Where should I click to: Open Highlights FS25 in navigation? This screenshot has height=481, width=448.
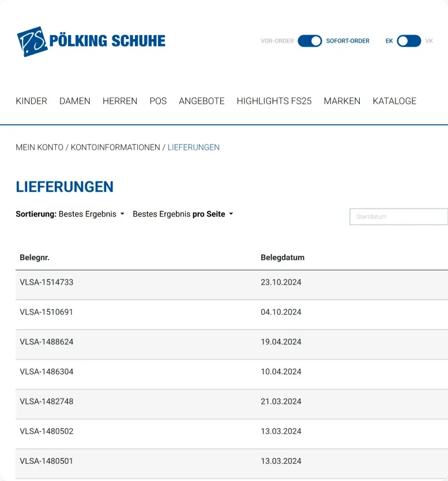[274, 101]
